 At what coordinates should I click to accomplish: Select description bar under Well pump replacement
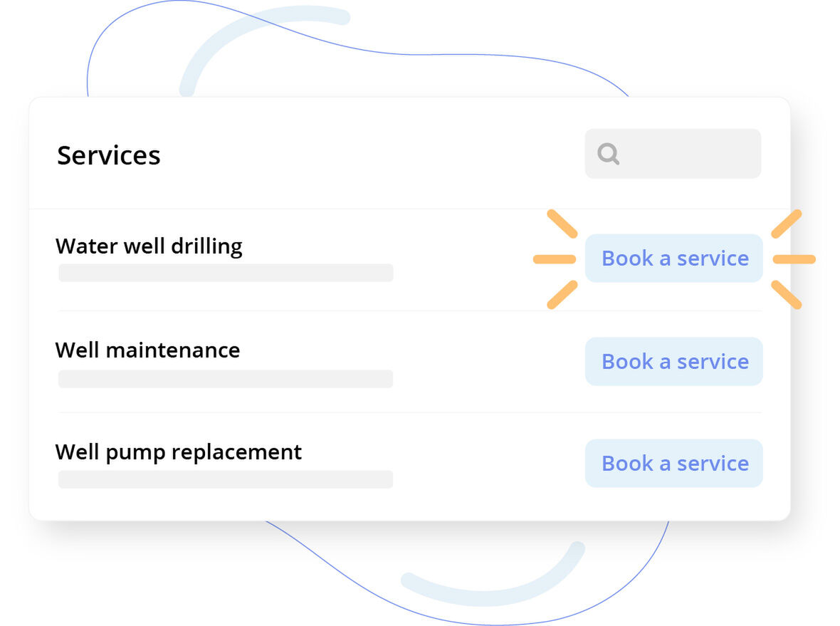226,479
